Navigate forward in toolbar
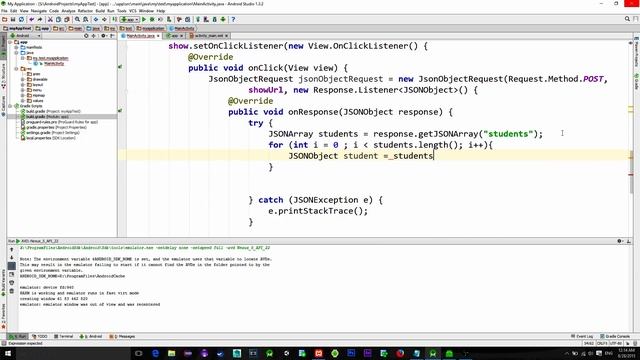This screenshot has height=360, width=640. tap(104, 19)
